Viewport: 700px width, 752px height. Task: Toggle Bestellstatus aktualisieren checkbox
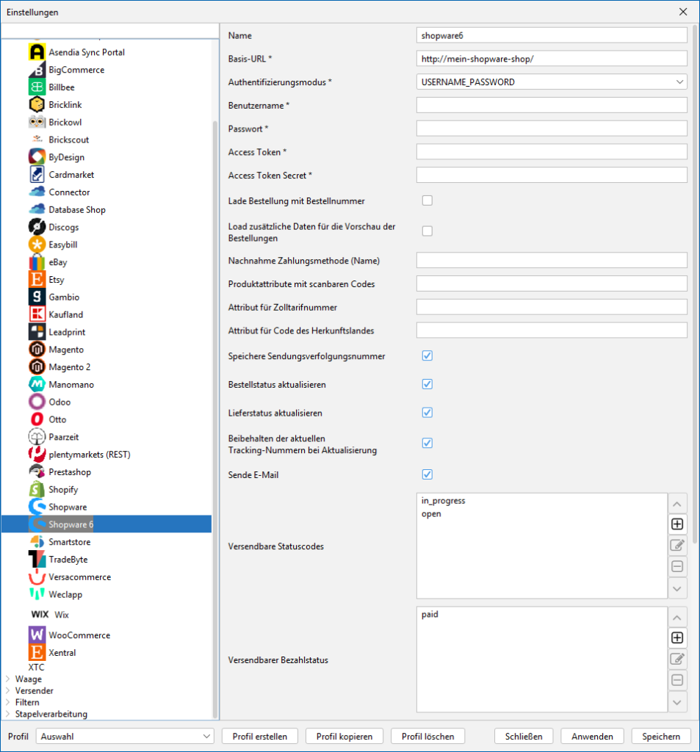pyautogui.click(x=427, y=384)
